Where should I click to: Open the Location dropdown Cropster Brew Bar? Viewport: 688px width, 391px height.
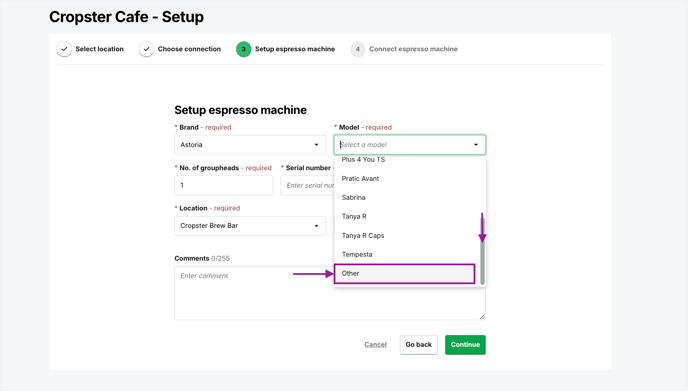250,226
